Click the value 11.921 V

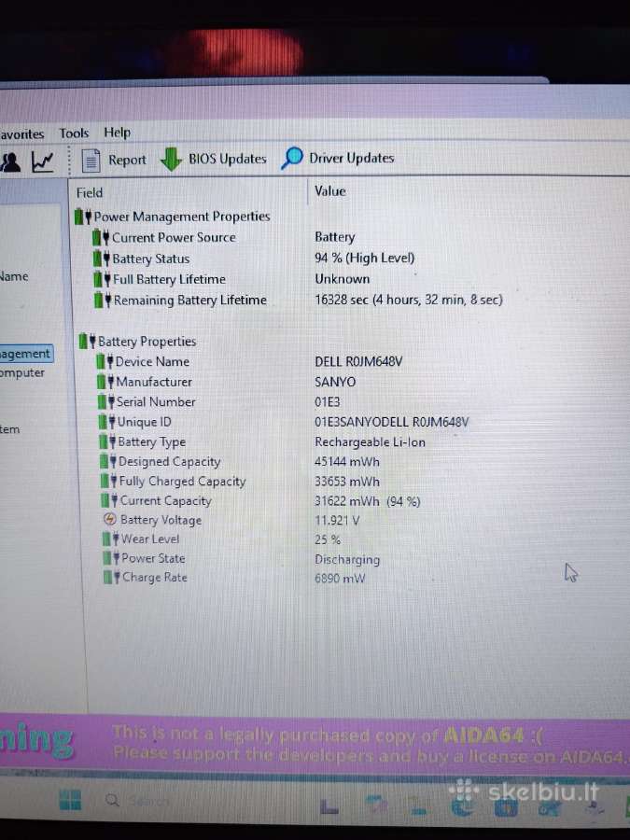[337, 520]
